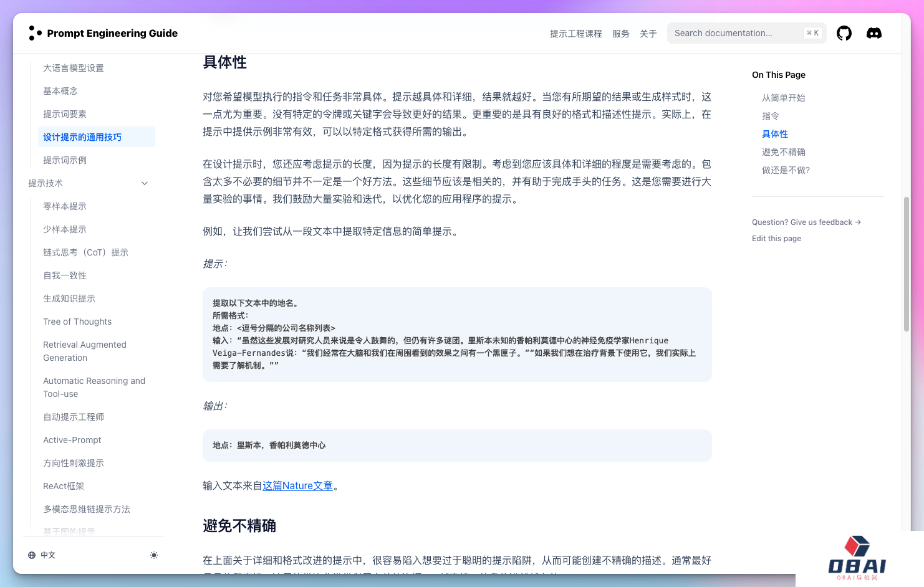This screenshot has height=587, width=924.
Task: Go to the 服务 nav item
Action: click(x=620, y=34)
